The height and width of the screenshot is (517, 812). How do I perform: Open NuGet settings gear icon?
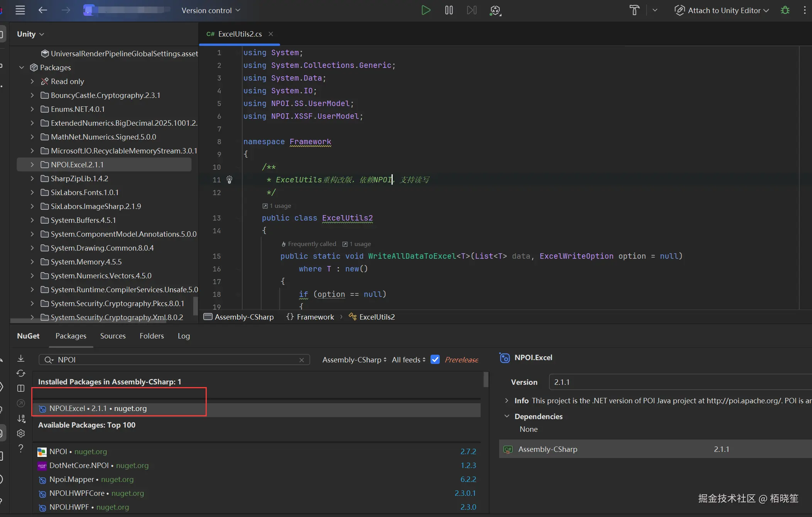(21, 433)
